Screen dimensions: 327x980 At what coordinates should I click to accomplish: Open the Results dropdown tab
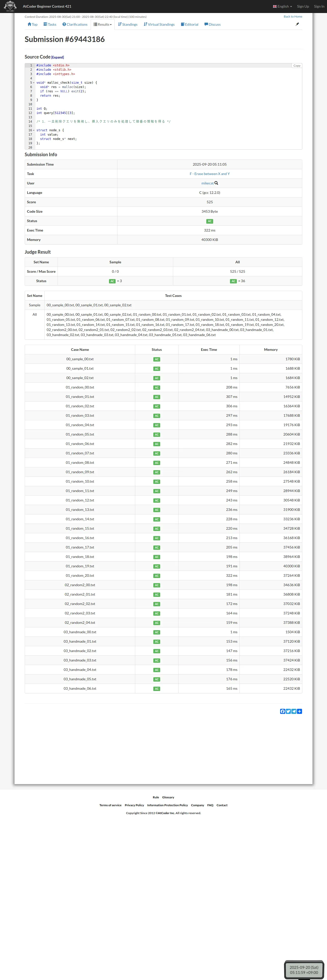[x=103, y=24]
